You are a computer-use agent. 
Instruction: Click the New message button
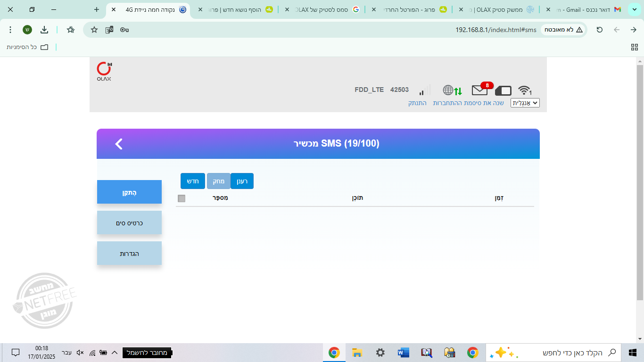(193, 181)
